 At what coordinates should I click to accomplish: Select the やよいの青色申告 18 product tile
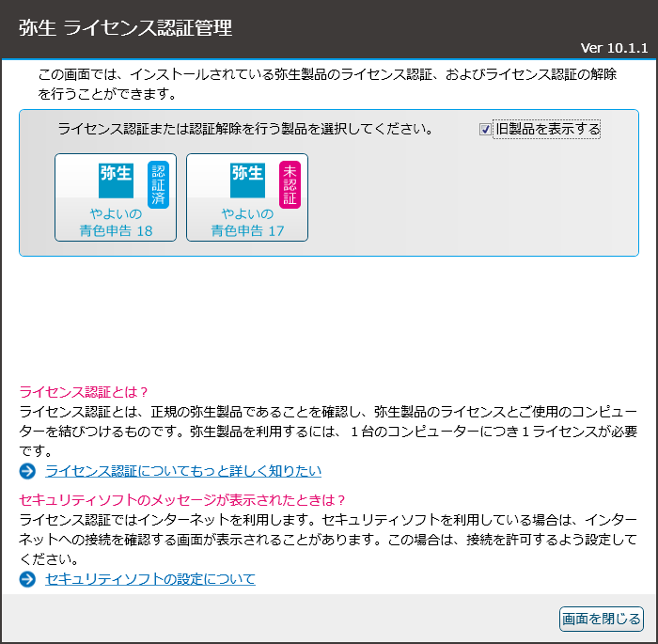pyautogui.click(x=116, y=197)
